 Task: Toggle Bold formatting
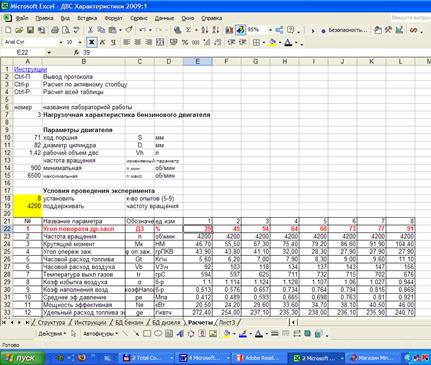(91, 42)
